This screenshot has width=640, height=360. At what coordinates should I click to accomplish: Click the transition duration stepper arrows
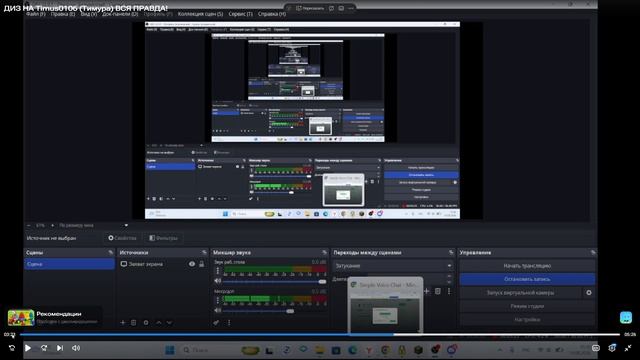tap(449, 279)
